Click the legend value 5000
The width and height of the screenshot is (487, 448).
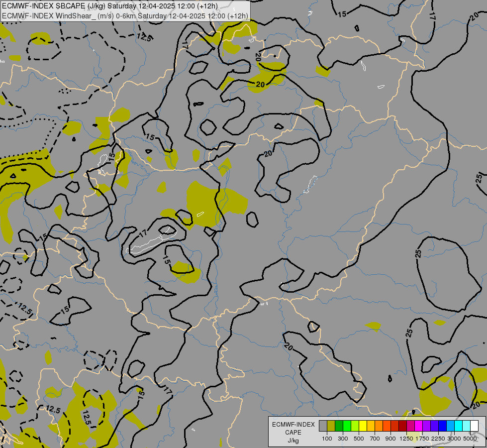(470, 439)
